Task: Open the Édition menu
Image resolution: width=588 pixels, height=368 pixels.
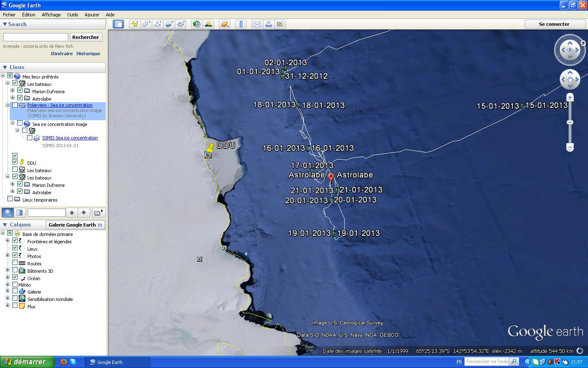Action: point(29,15)
